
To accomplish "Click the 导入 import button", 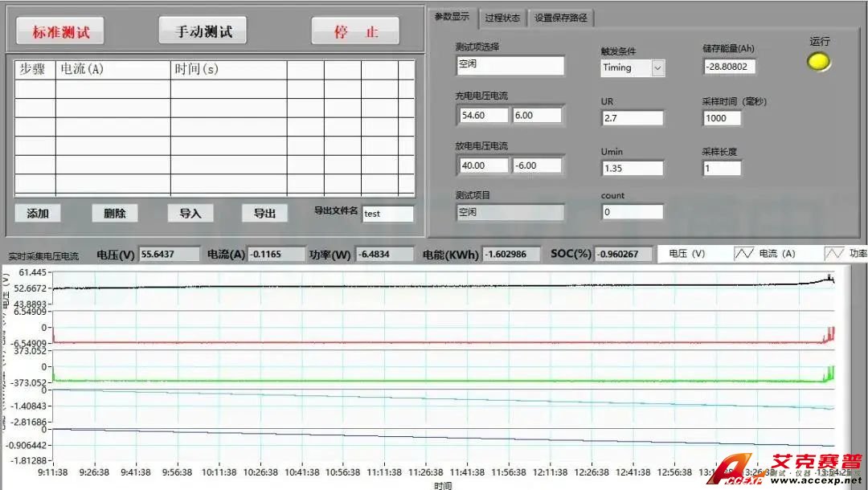I will [190, 213].
